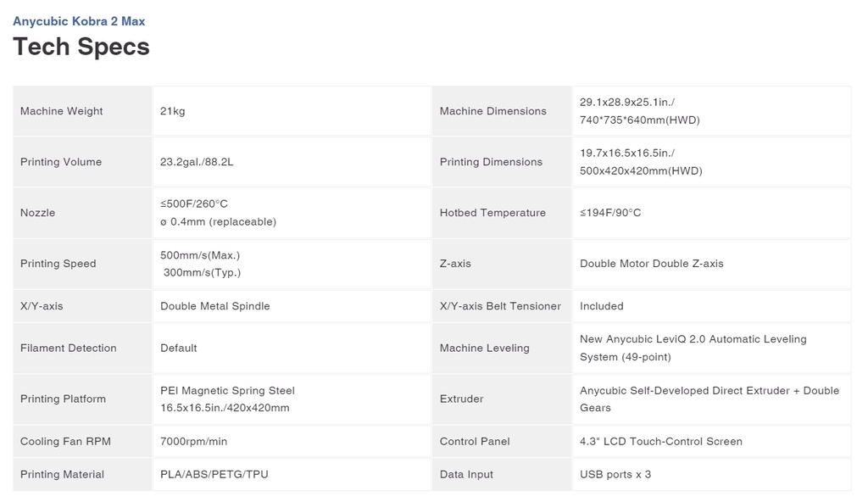Select the Machine Dimensions label

coord(492,111)
